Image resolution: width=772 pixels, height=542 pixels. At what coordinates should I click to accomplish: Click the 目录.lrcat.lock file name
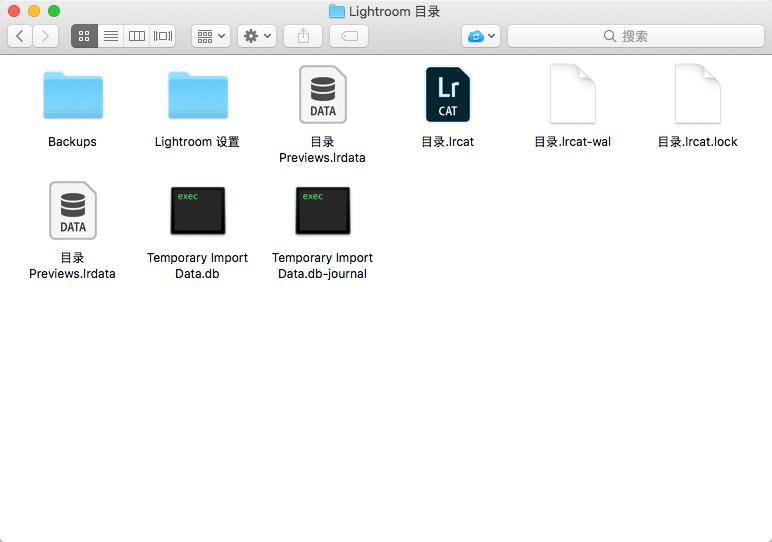pyautogui.click(x=698, y=142)
